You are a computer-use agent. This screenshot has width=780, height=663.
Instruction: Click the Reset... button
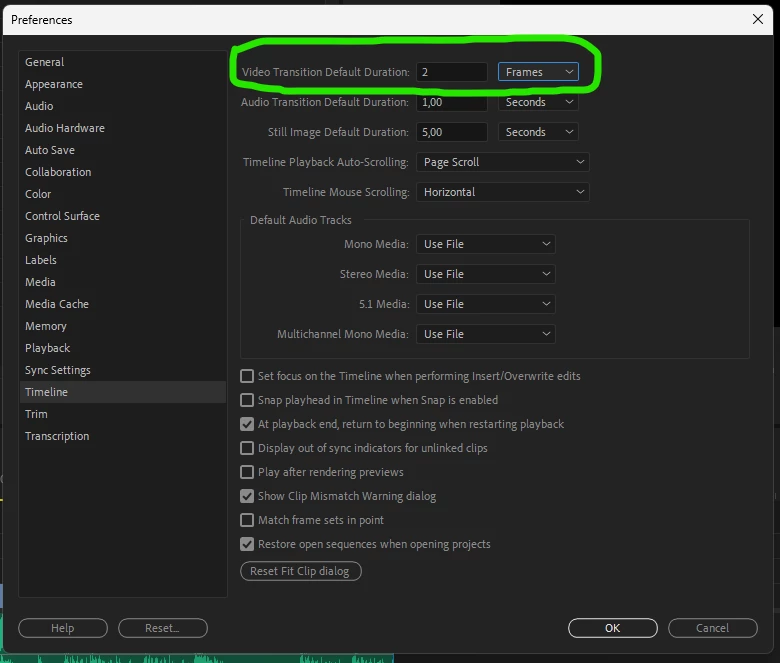coord(163,628)
